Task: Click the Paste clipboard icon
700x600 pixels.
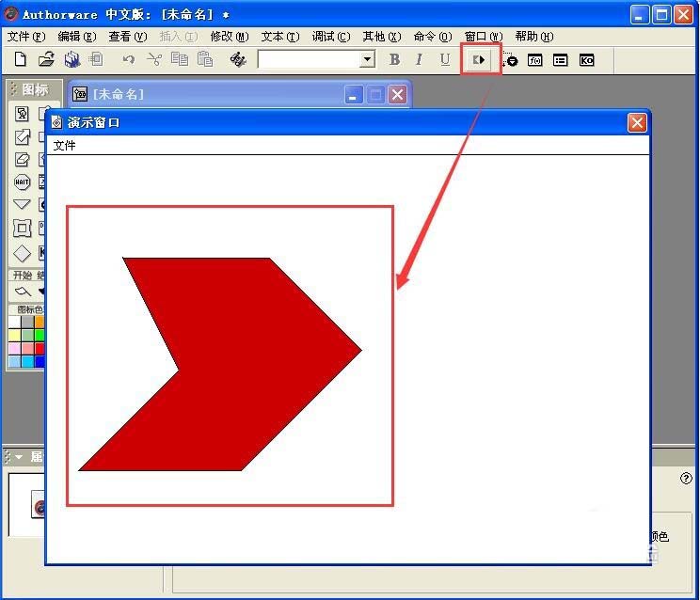Action: coord(205,59)
